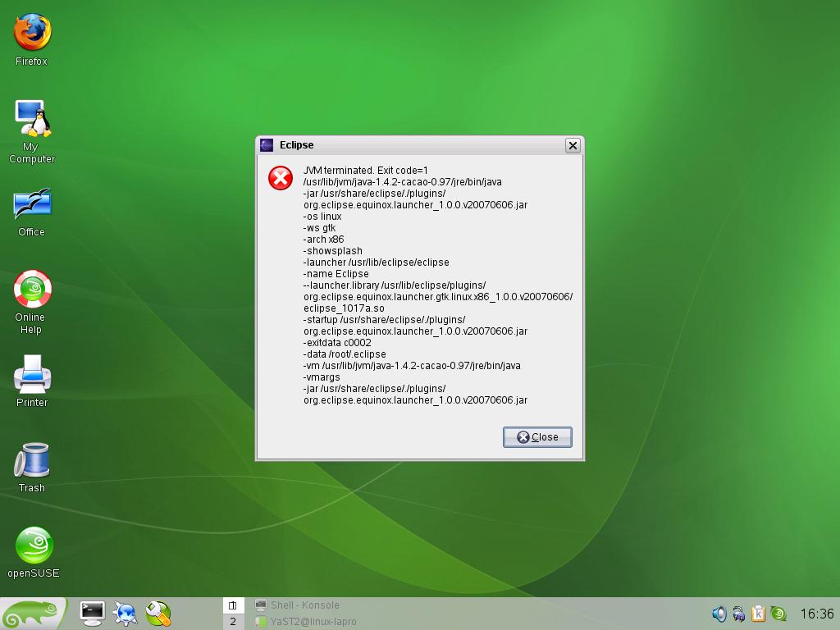The height and width of the screenshot is (630, 840).
Task: Close the Eclipse error dialog with Close button
Action: pyautogui.click(x=537, y=437)
